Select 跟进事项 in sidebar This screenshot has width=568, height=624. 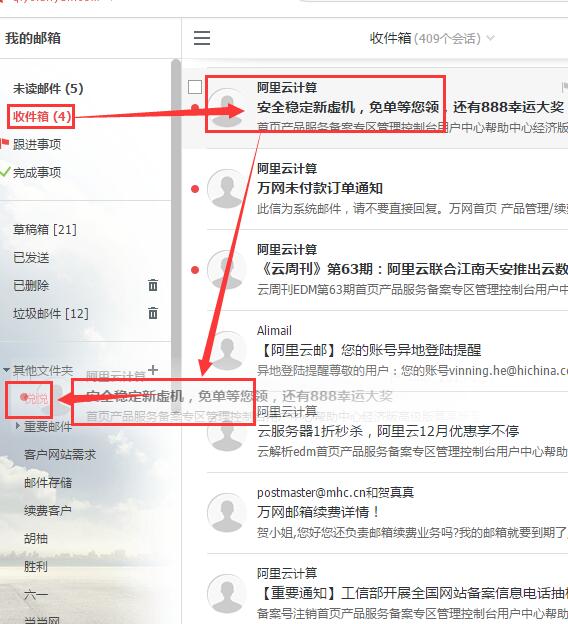click(x=37, y=144)
